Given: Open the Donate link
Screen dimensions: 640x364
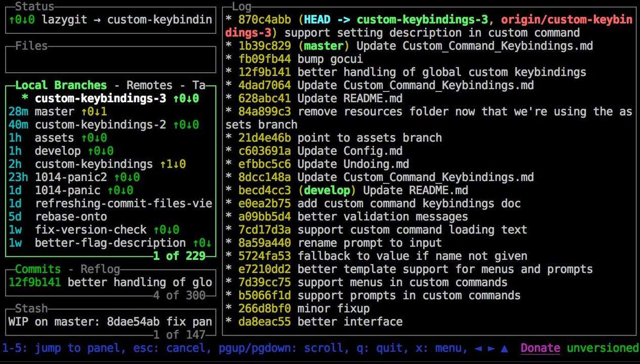Looking at the screenshot, I should coord(540,348).
